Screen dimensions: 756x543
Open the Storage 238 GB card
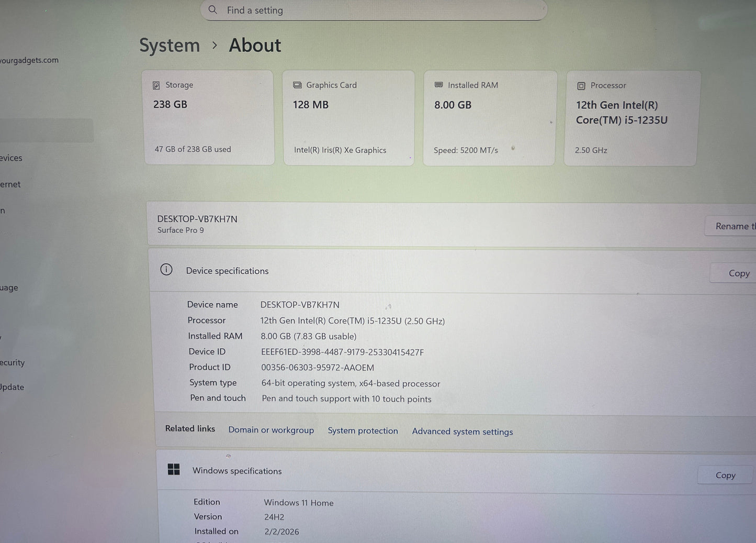pyautogui.click(x=208, y=118)
